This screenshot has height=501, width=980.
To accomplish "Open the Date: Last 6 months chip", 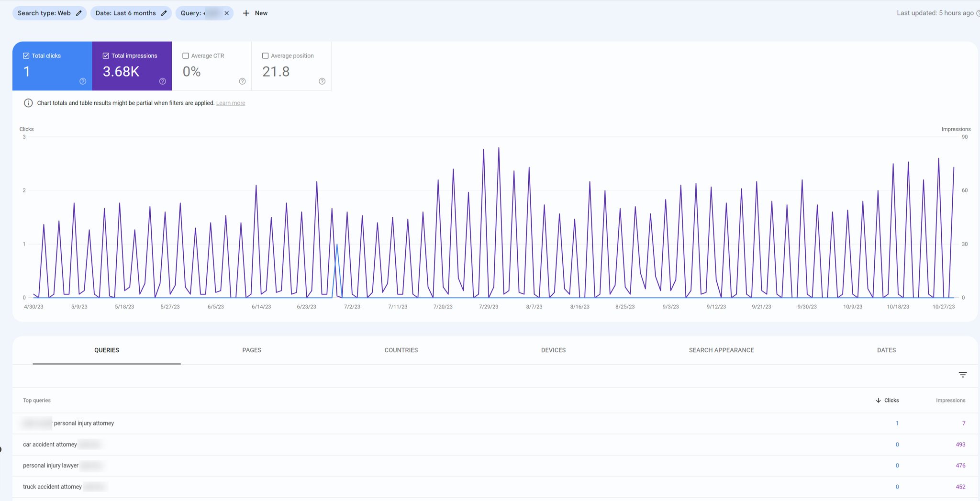I will tap(131, 13).
